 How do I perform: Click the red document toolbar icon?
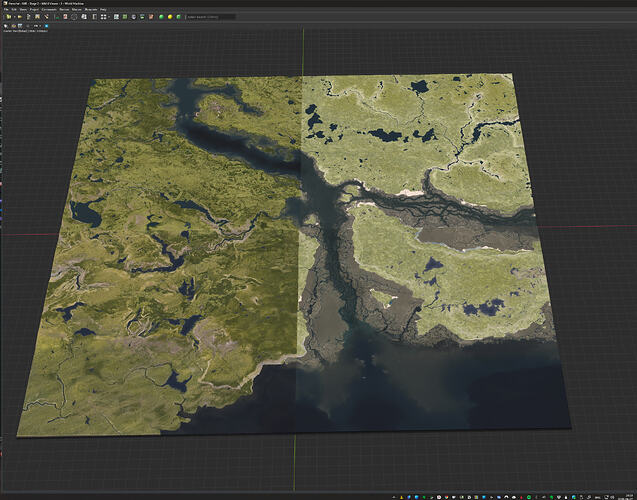(65, 17)
